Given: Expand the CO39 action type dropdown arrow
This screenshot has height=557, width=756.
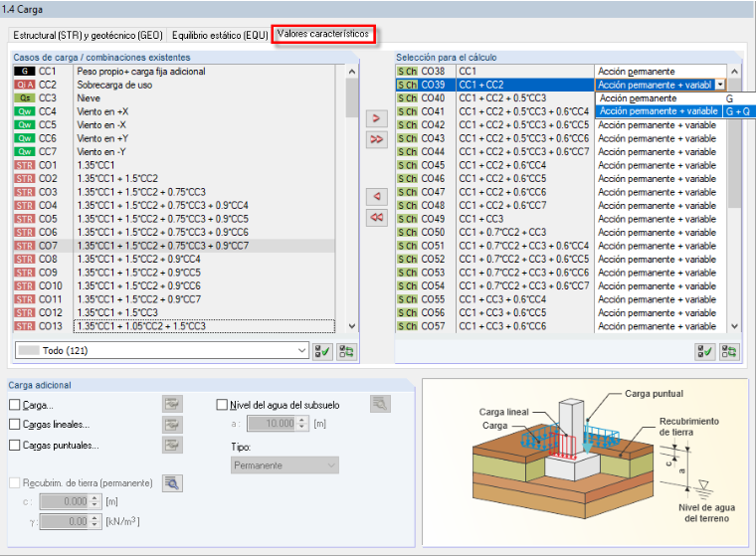Looking at the screenshot, I should click(x=720, y=85).
